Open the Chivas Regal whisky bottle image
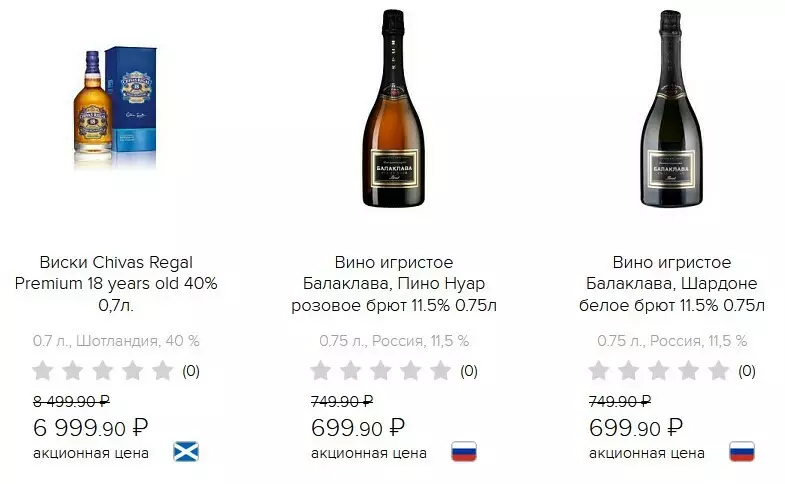The width and height of the screenshot is (785, 484). [x=115, y=107]
